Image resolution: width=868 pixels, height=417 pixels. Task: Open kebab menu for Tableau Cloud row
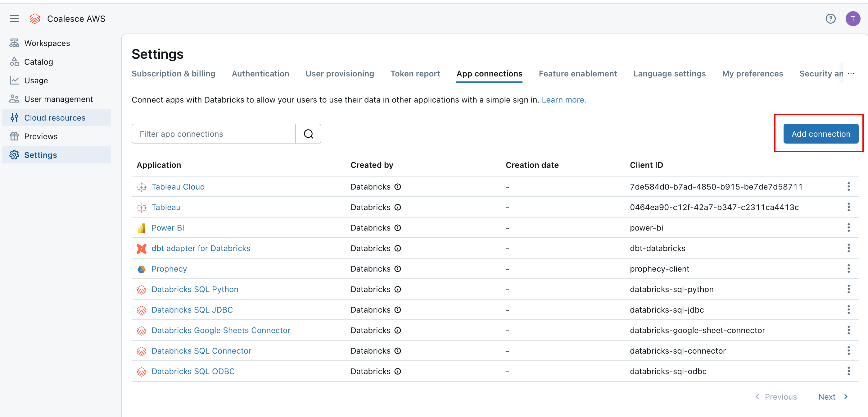pos(848,186)
